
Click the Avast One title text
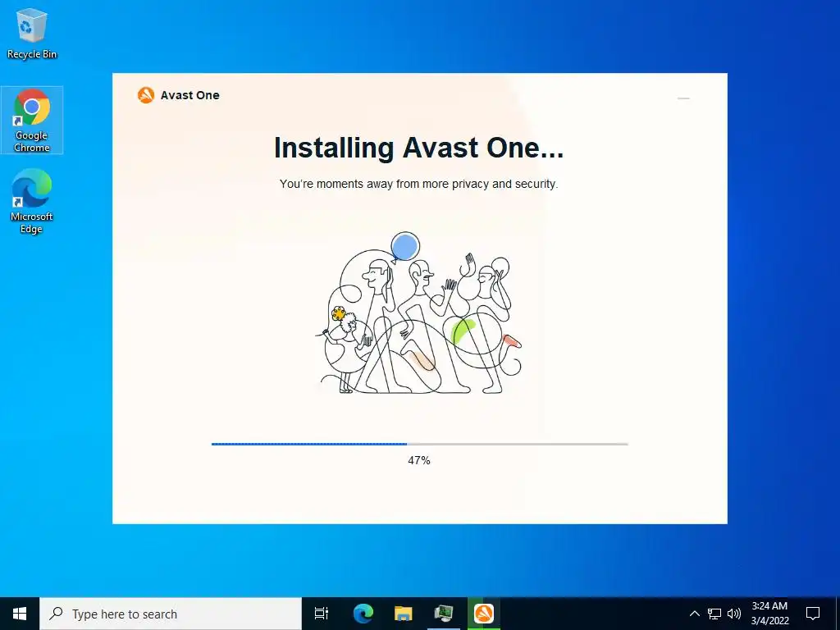pos(190,95)
